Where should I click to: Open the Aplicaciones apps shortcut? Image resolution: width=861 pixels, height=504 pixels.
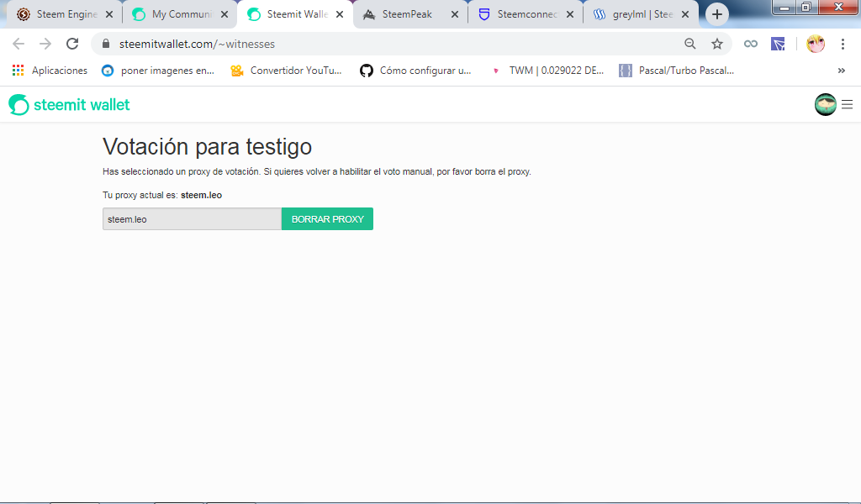point(50,71)
